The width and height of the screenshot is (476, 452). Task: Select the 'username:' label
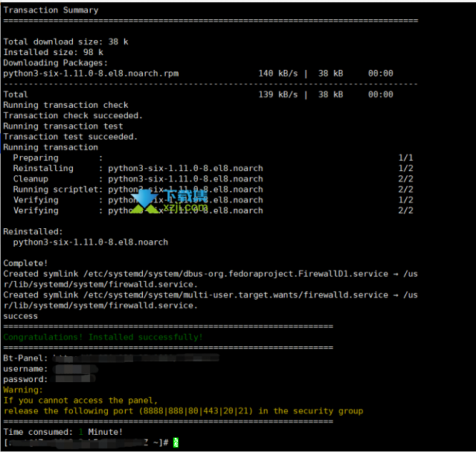[25, 369]
